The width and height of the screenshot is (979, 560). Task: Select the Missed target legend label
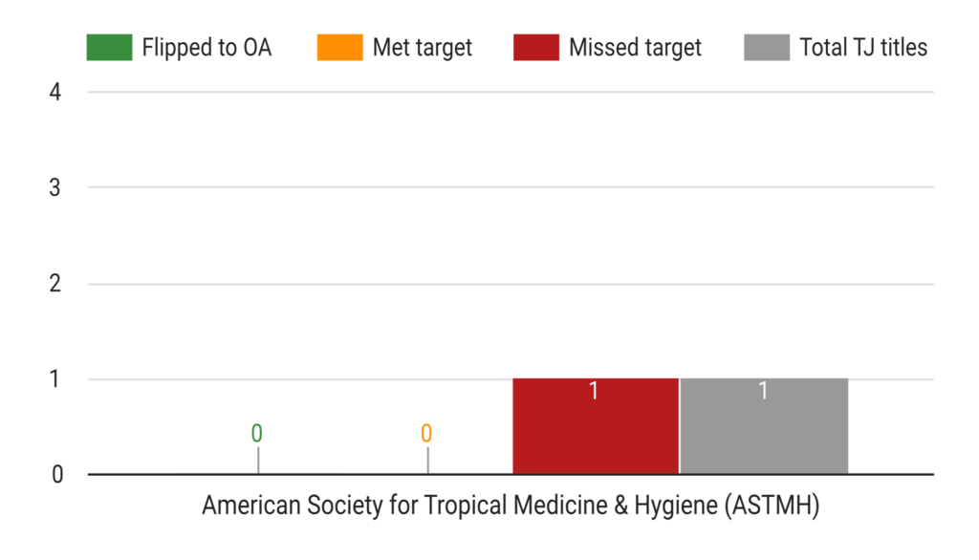[x=635, y=48]
